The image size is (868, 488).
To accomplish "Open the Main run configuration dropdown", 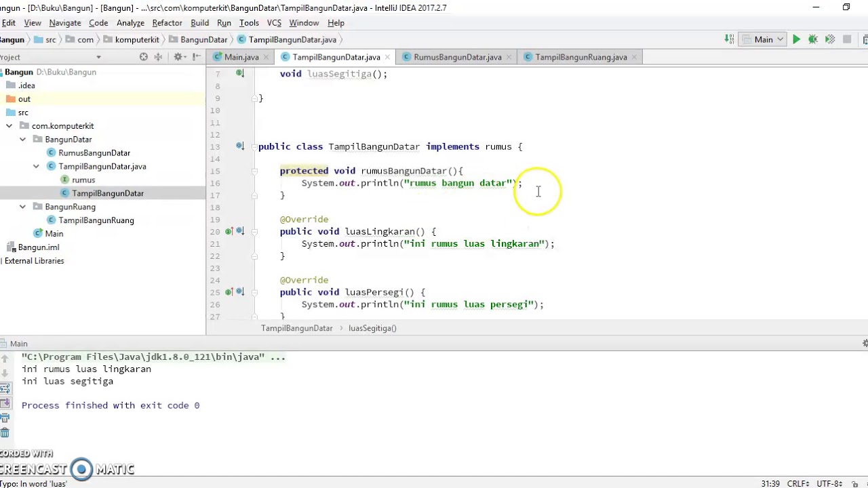I will click(x=762, y=39).
